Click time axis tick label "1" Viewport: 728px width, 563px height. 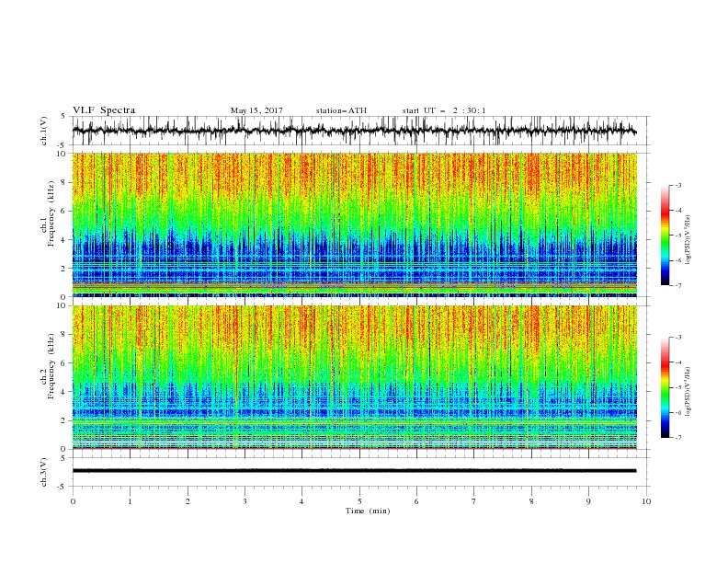tap(130, 501)
